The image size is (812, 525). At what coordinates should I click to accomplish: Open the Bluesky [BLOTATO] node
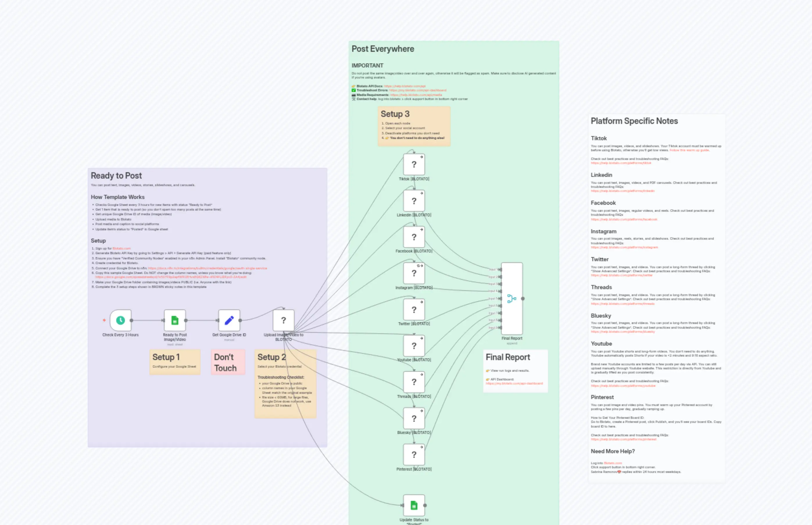414,418
